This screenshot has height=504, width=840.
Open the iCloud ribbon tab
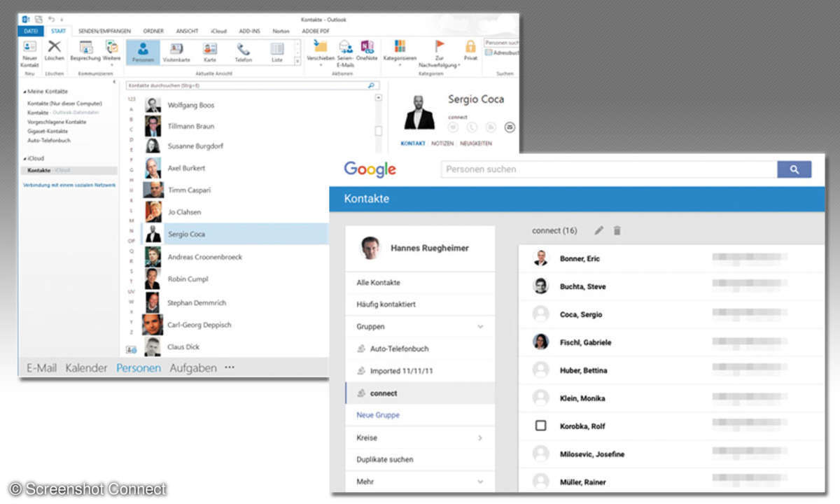point(218,31)
